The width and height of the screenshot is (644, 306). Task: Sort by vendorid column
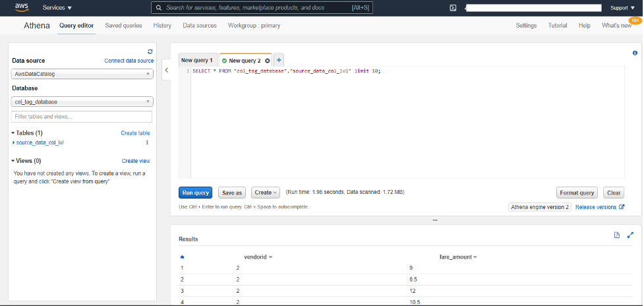click(258, 257)
